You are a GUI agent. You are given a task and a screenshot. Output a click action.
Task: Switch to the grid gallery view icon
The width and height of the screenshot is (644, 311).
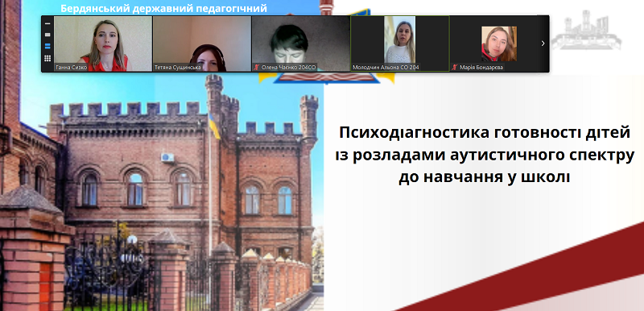47,58
